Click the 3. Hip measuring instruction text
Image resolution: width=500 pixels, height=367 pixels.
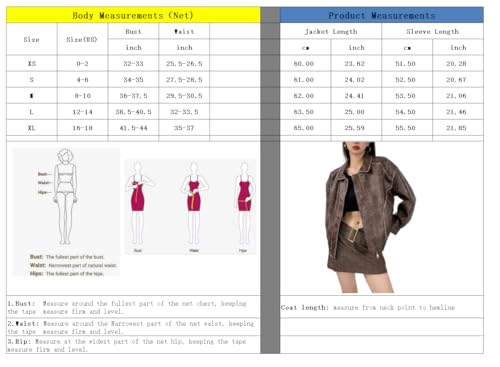tap(127, 345)
